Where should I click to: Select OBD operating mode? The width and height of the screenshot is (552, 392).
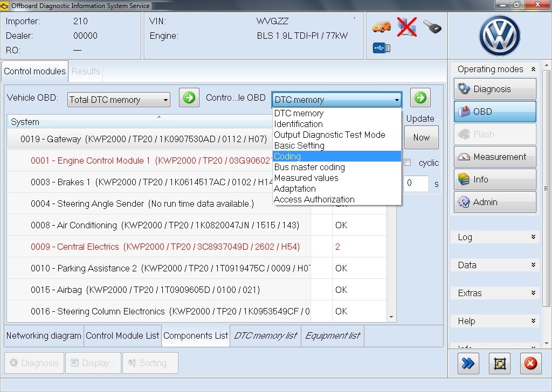click(495, 111)
